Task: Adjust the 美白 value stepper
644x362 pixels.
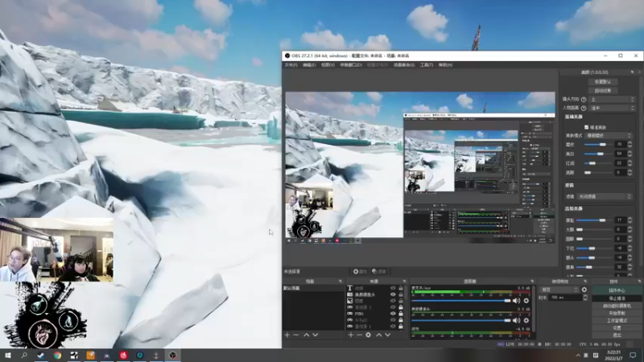Action: click(x=630, y=154)
